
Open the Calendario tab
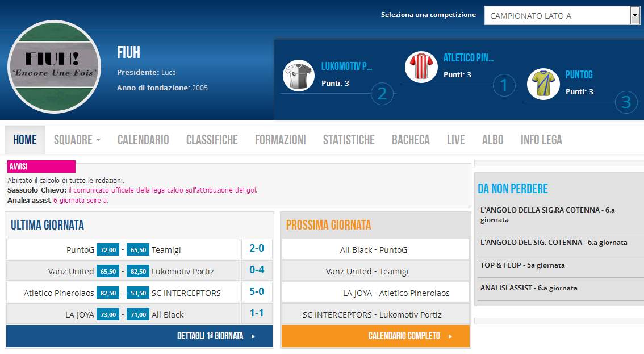143,140
